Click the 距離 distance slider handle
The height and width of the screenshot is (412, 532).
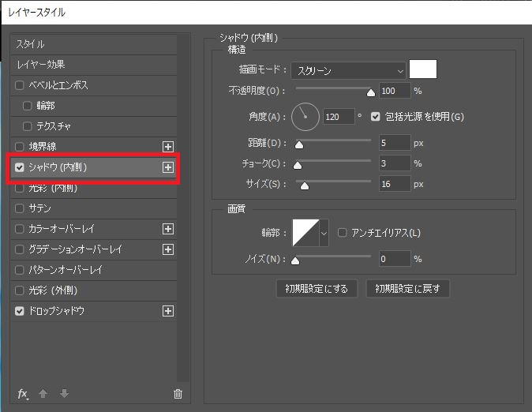point(299,145)
